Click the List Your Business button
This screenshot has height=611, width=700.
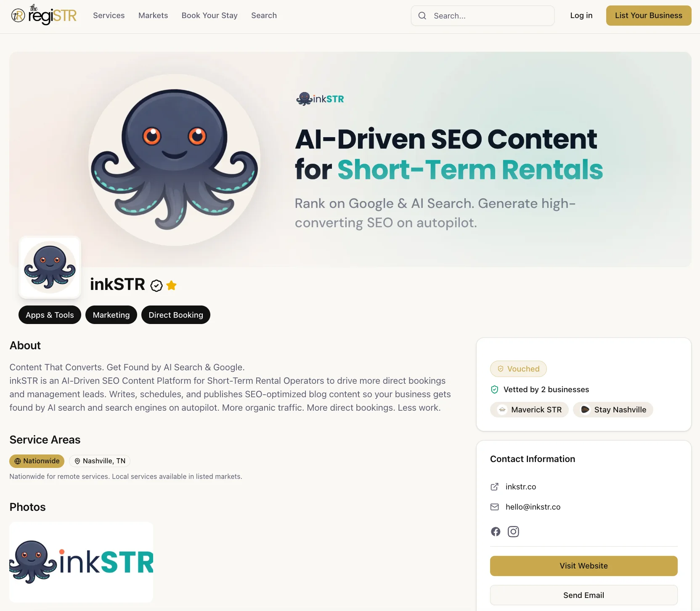[x=649, y=16]
